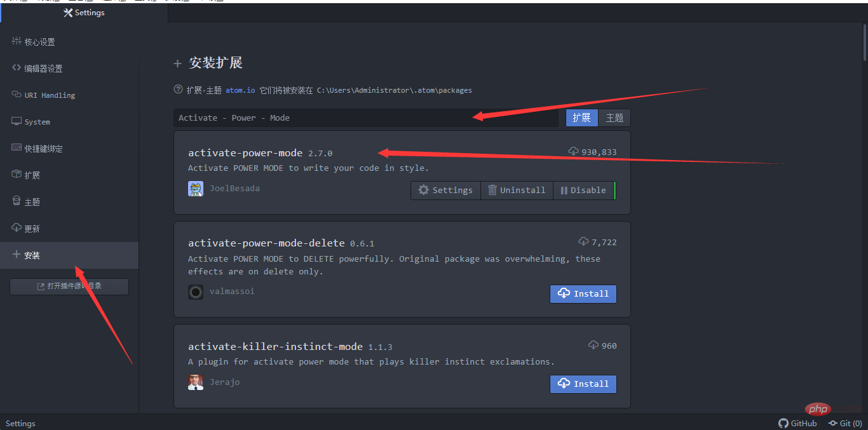Click the 7,722 download count
This screenshot has height=430, width=868.
(604, 243)
